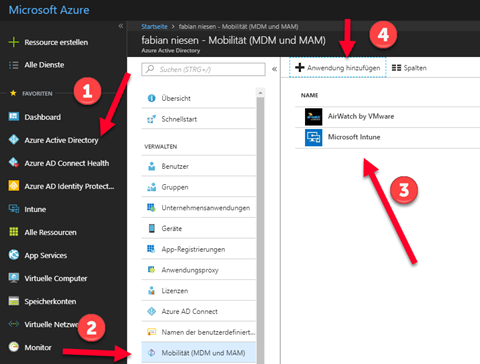
Task: Select Azure AD Identity Protect... entry
Action: [x=69, y=186]
